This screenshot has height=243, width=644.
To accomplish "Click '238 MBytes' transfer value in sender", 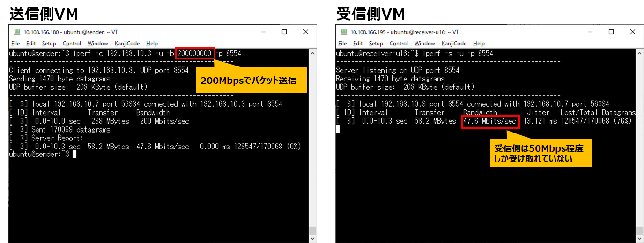I will point(109,121).
